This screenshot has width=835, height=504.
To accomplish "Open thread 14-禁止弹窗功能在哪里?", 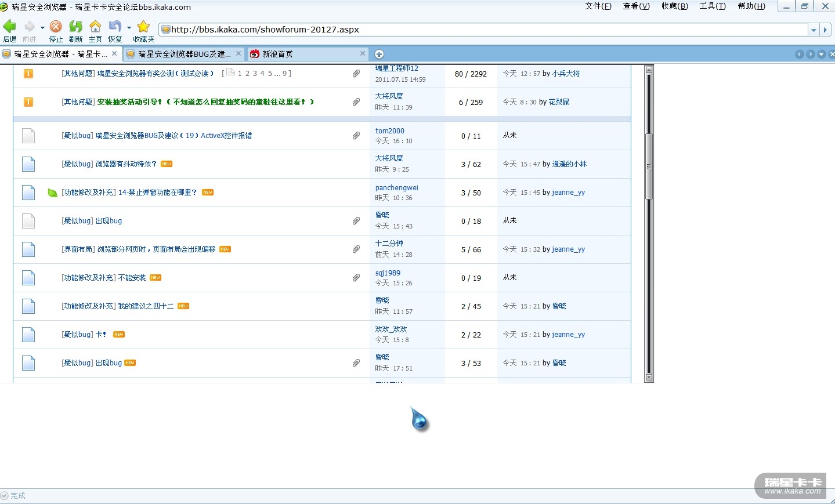I will pos(158,193).
